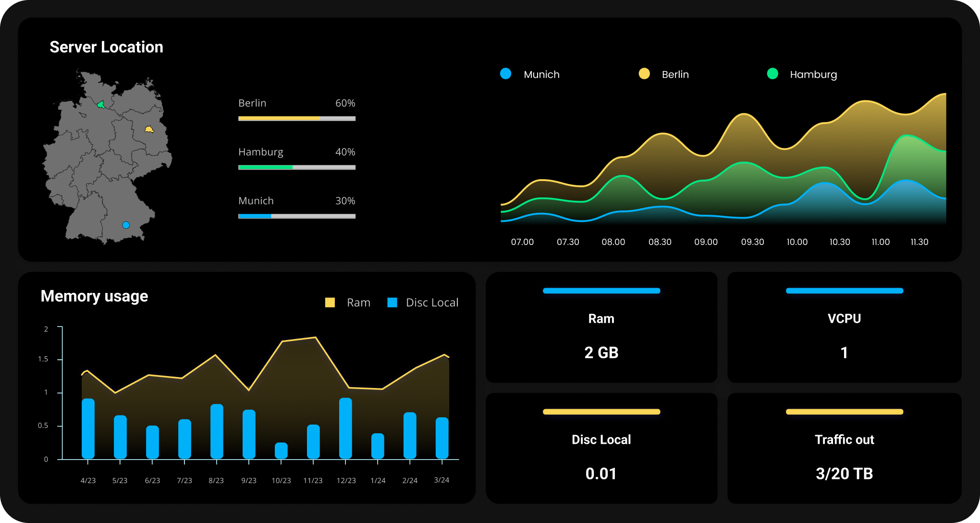Click the Munich 30% progress bar
This screenshot has height=523, width=980.
coord(297,216)
